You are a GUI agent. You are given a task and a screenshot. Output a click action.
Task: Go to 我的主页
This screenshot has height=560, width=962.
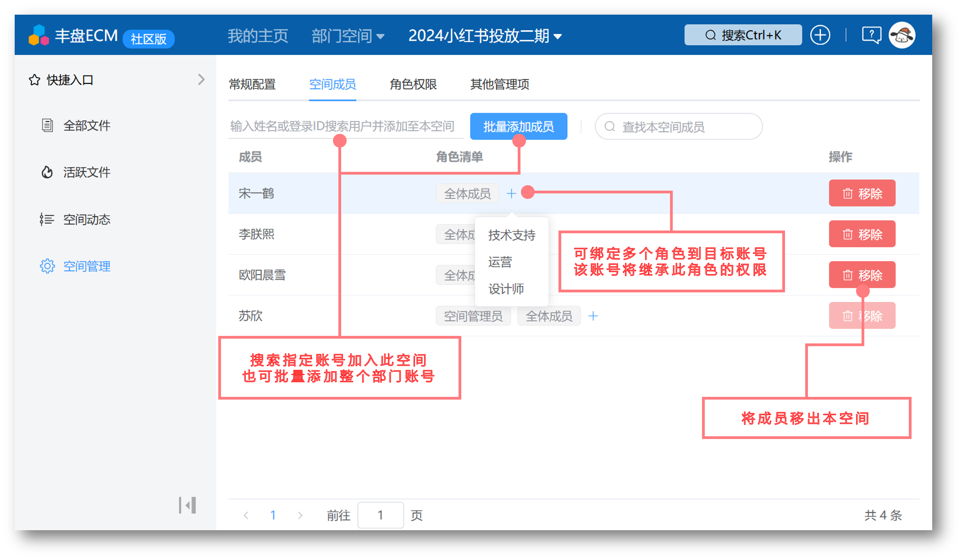point(258,36)
